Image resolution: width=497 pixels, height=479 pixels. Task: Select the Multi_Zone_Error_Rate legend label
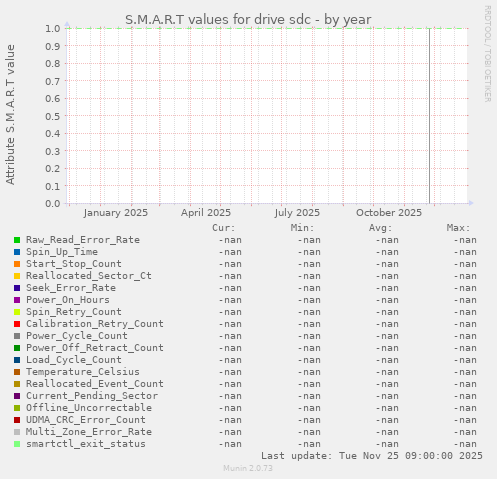(x=89, y=432)
